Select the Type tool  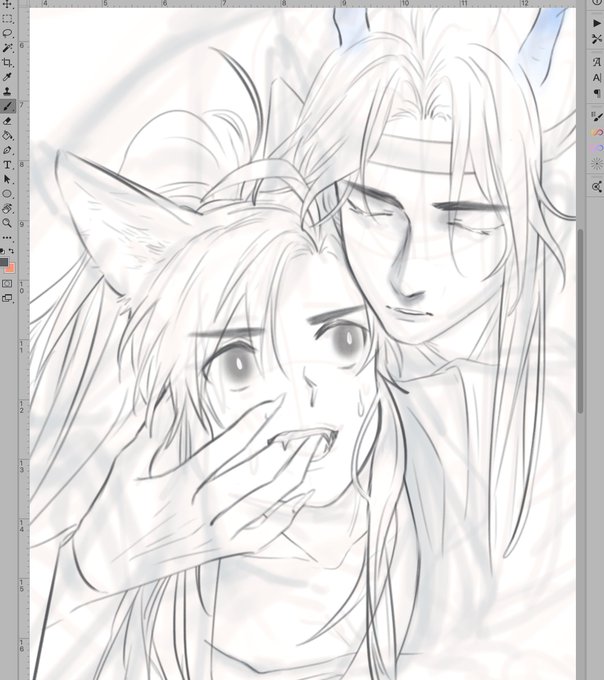pos(7,165)
